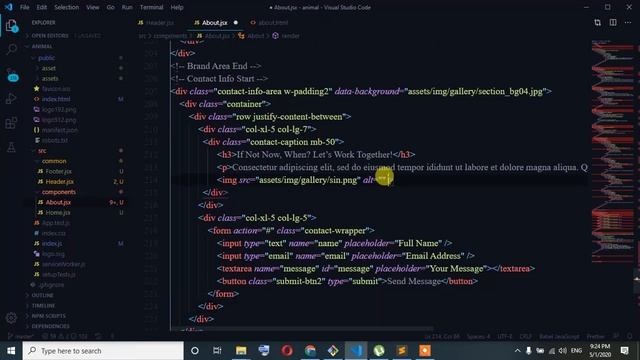Open the Search view in the activity bar
Viewport: 640px width, 360px height.
coord(11,49)
